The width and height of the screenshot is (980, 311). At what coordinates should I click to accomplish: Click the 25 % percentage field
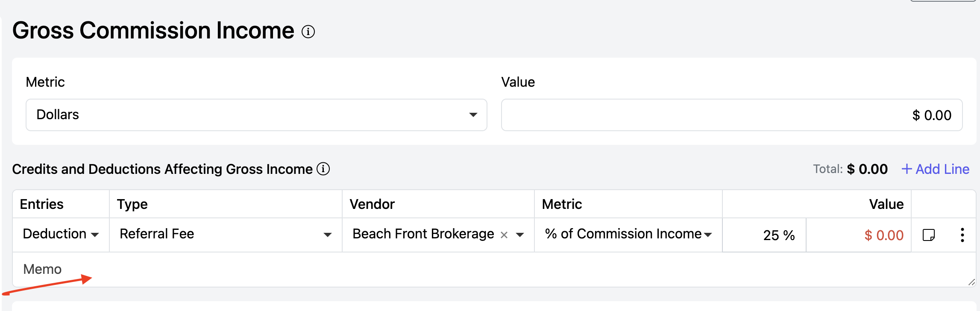tap(765, 235)
